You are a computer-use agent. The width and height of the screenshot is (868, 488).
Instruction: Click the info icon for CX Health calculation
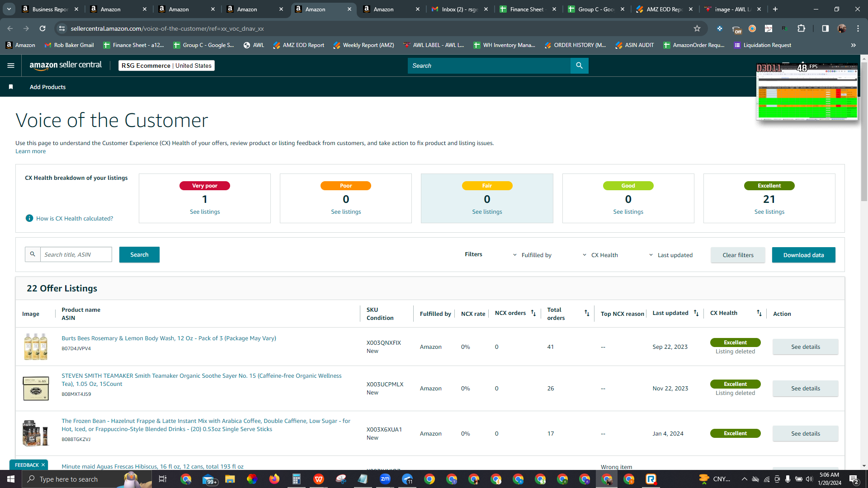coord(29,218)
